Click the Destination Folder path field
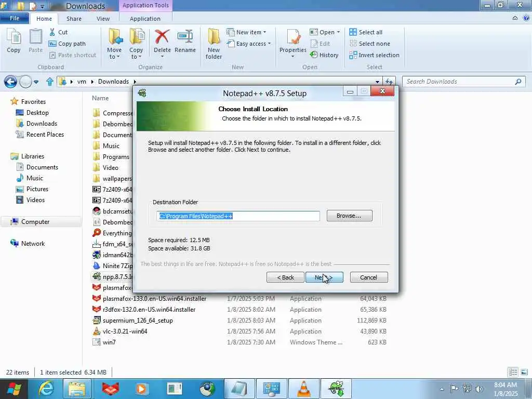532x399 pixels. pyautogui.click(x=238, y=216)
